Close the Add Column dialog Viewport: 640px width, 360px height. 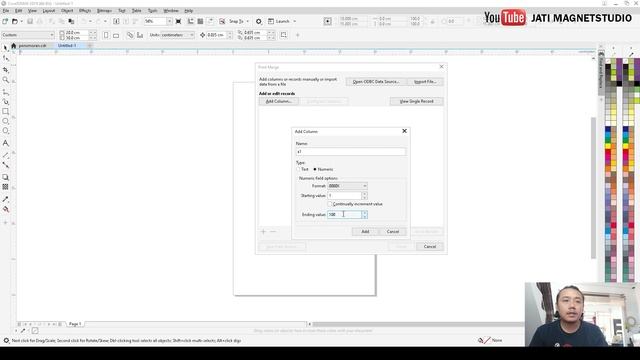click(x=404, y=131)
